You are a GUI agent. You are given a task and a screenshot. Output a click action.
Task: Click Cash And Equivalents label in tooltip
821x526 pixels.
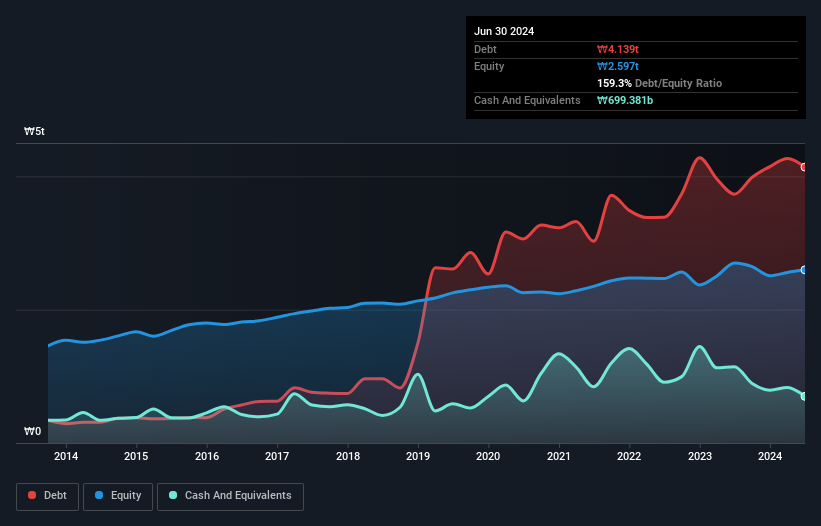point(527,100)
